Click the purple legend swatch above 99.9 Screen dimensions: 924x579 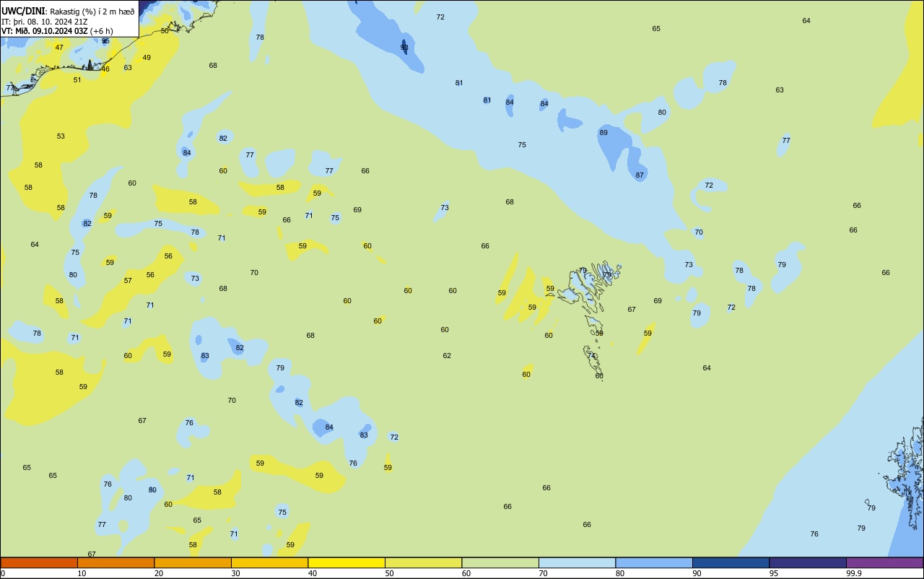click(x=884, y=562)
